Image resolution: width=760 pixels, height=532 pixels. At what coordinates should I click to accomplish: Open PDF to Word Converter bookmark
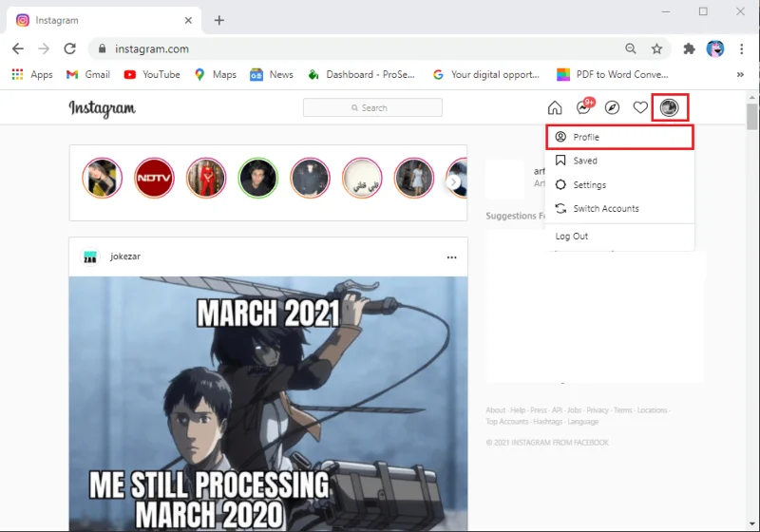(x=612, y=75)
